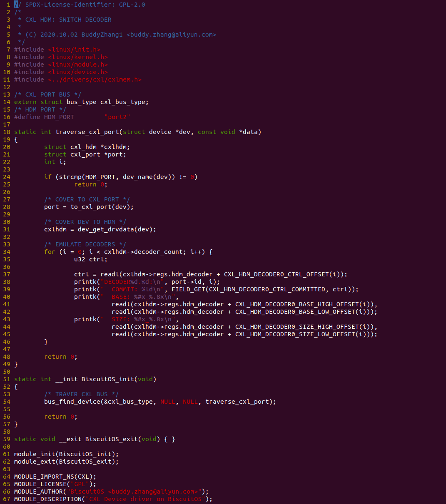Click the u32 ctrl declaration
The height and width of the screenshot is (504, 446).
tap(90, 259)
